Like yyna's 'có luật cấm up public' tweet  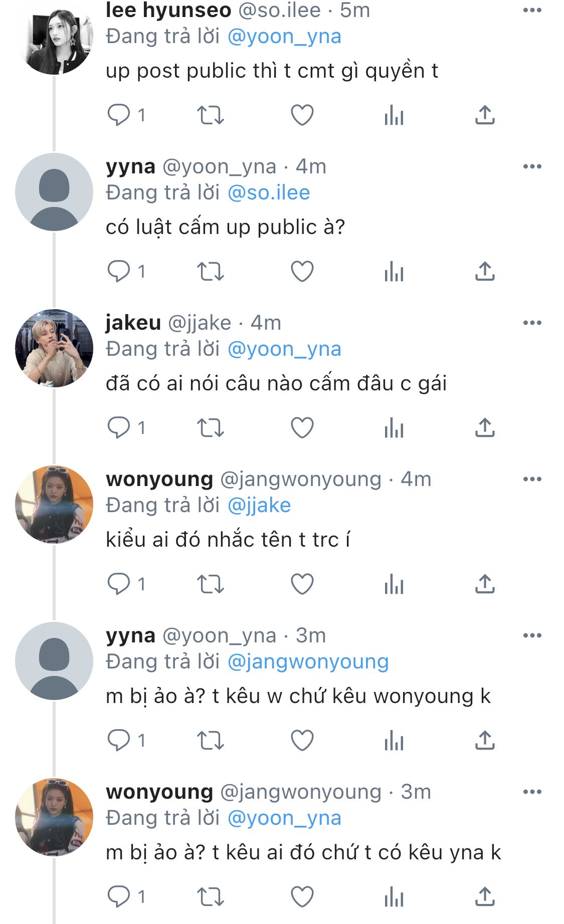click(302, 272)
